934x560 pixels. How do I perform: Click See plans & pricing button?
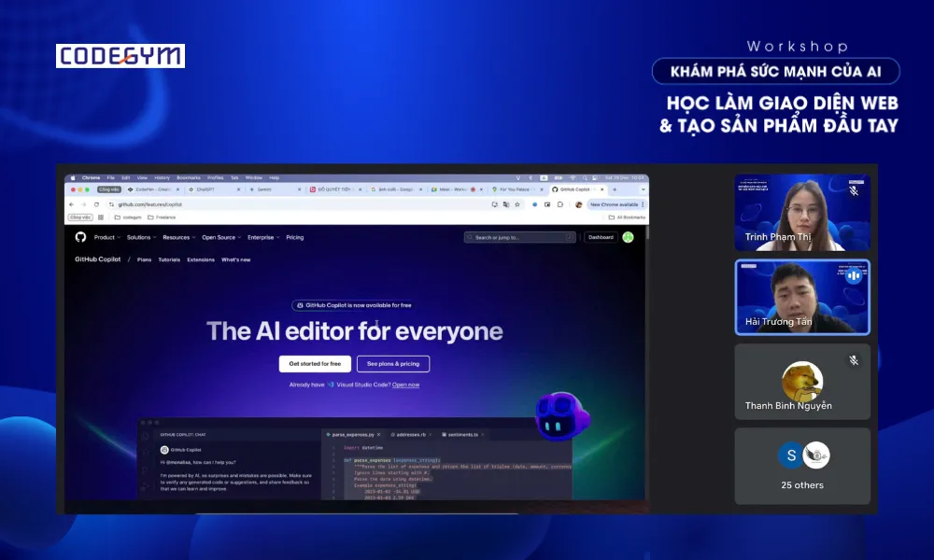point(393,364)
